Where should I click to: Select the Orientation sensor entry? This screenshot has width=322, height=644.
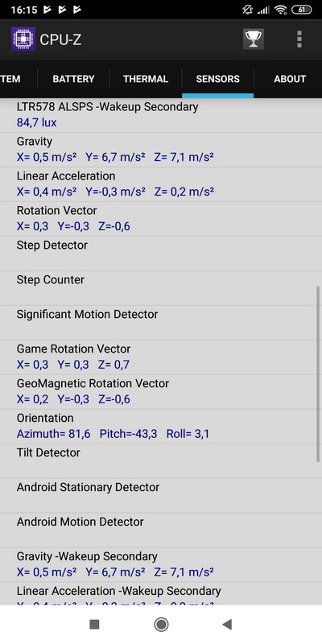[x=161, y=427]
